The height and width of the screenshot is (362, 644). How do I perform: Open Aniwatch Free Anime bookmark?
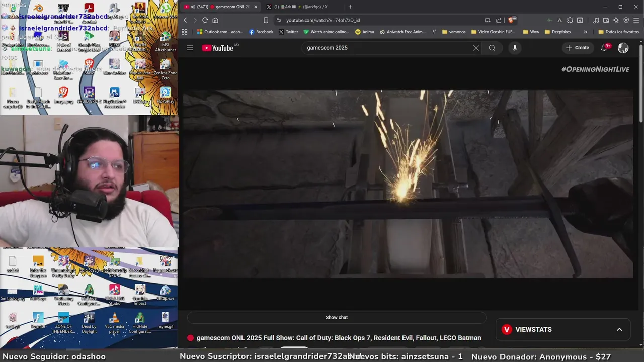click(403, 32)
